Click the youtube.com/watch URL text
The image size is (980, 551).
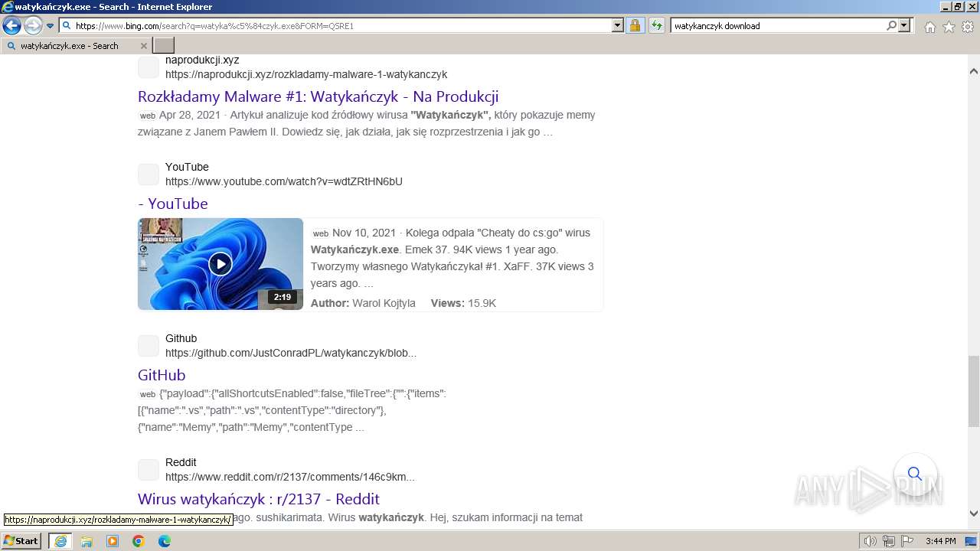[x=284, y=181]
